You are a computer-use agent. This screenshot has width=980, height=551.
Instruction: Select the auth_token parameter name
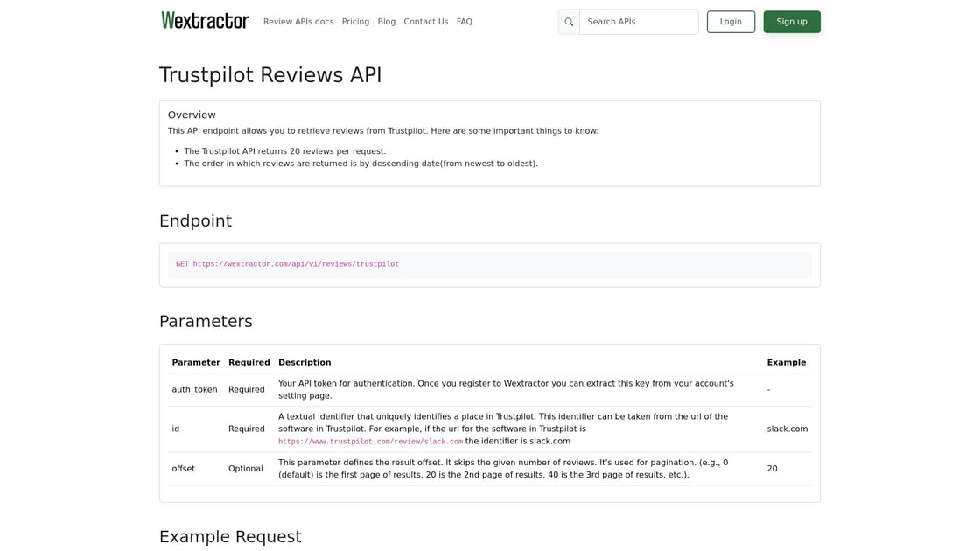click(x=194, y=390)
